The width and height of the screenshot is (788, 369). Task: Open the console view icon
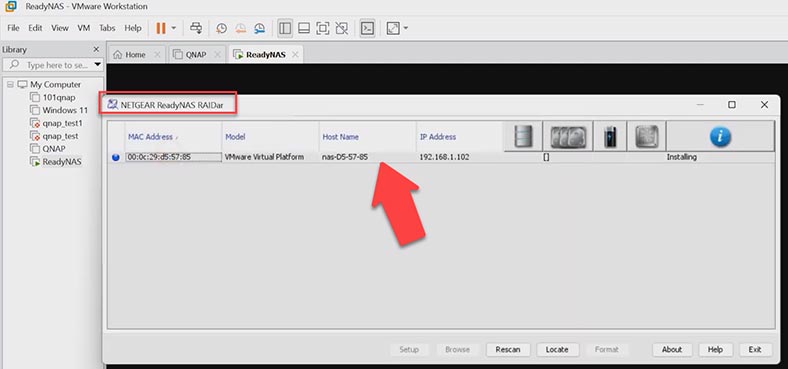(x=367, y=28)
